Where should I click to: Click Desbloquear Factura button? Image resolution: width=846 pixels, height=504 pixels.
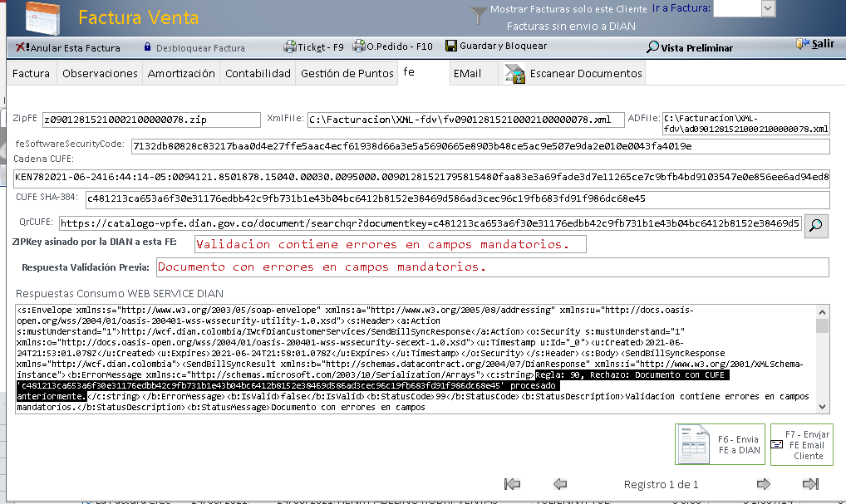tap(194, 47)
